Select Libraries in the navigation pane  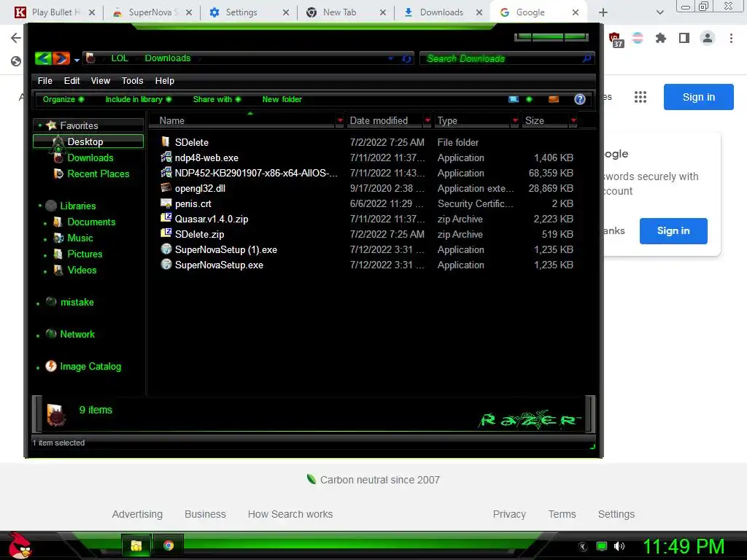point(77,206)
